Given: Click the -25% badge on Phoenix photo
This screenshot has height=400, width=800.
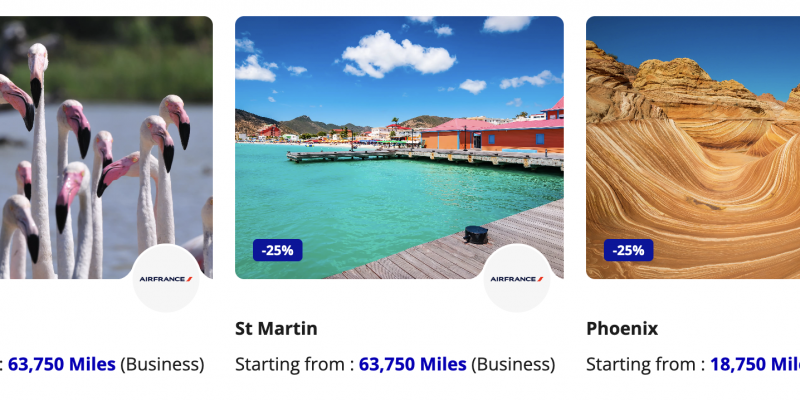Looking at the screenshot, I should coord(628,250).
